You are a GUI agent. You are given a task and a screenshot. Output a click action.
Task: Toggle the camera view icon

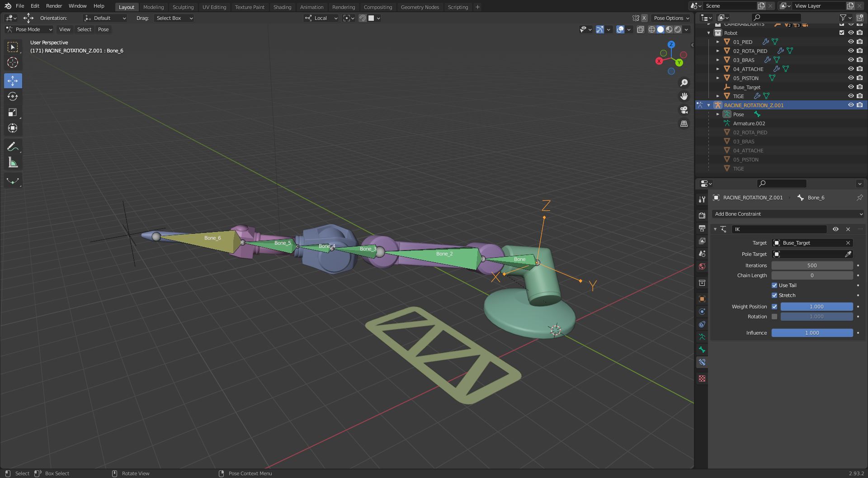click(684, 110)
